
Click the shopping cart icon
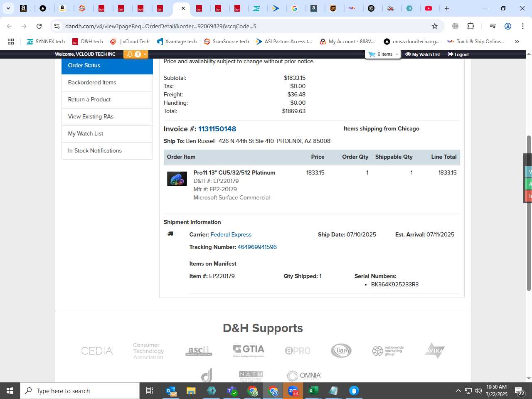[372, 54]
